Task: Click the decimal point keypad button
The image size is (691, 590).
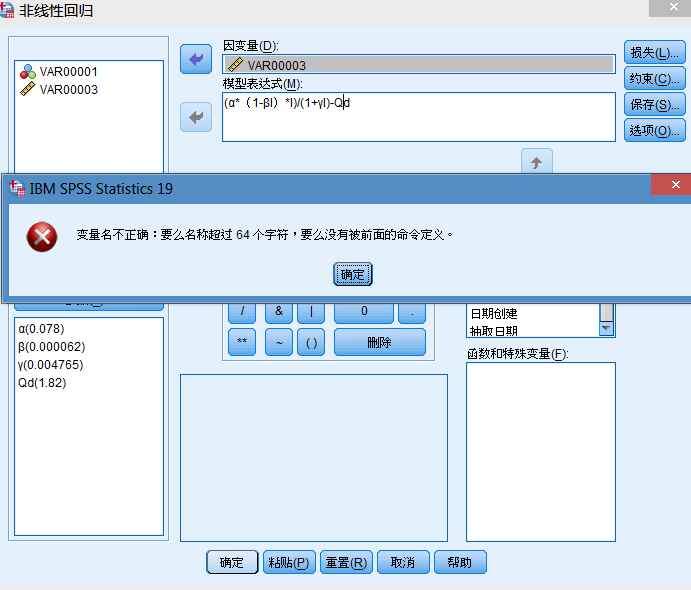Action: (412, 312)
